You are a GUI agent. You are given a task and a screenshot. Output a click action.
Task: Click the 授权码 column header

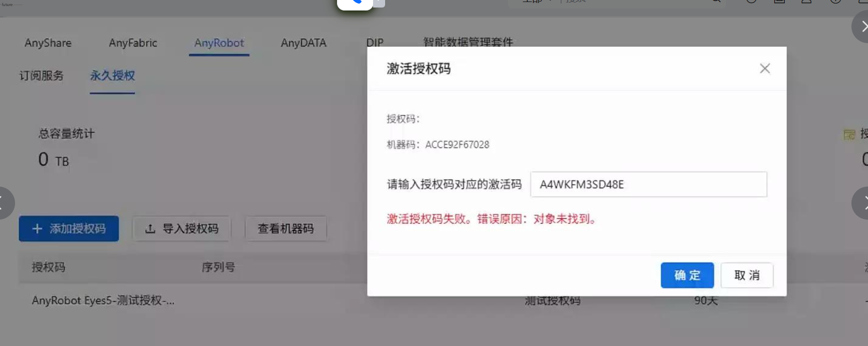click(49, 267)
